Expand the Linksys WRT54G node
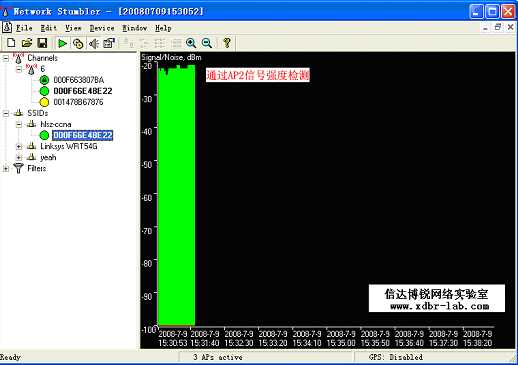Image resolution: width=518 pixels, height=365 pixels. pos(19,146)
